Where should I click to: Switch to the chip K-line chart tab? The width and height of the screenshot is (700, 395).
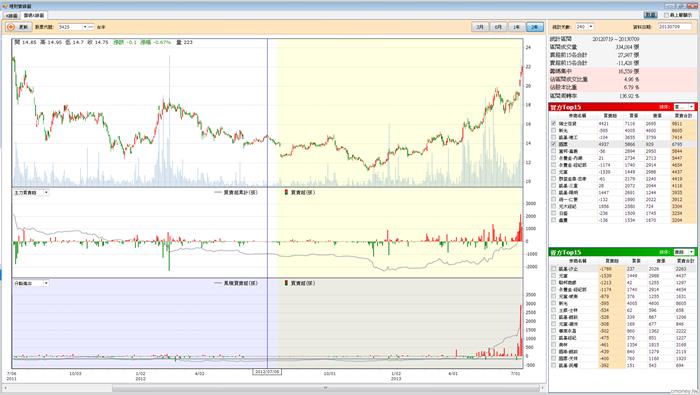pyautogui.click(x=34, y=16)
